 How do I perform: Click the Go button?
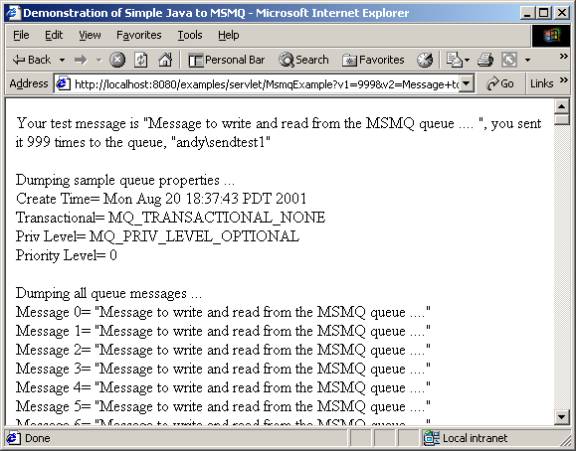500,84
